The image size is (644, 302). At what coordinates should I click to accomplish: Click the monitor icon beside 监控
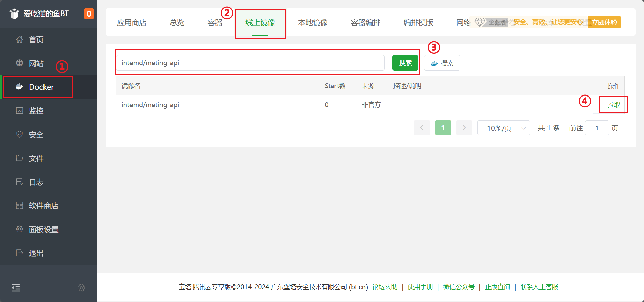[19, 111]
